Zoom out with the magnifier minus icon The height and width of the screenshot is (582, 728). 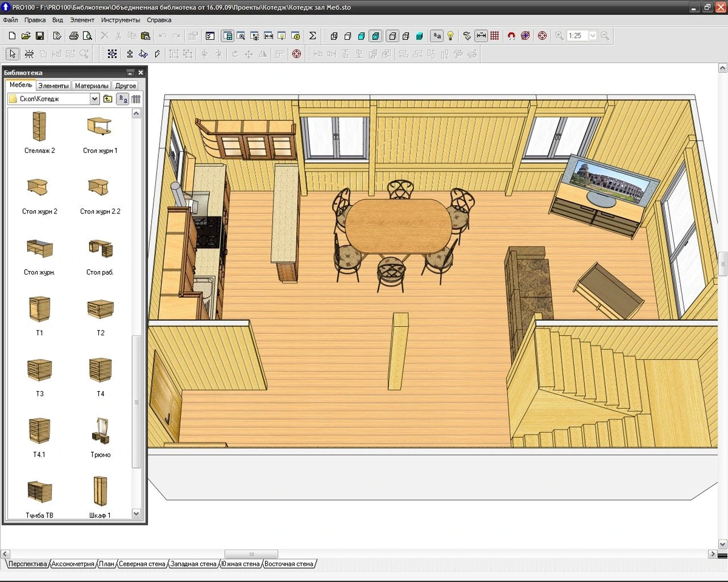[605, 36]
